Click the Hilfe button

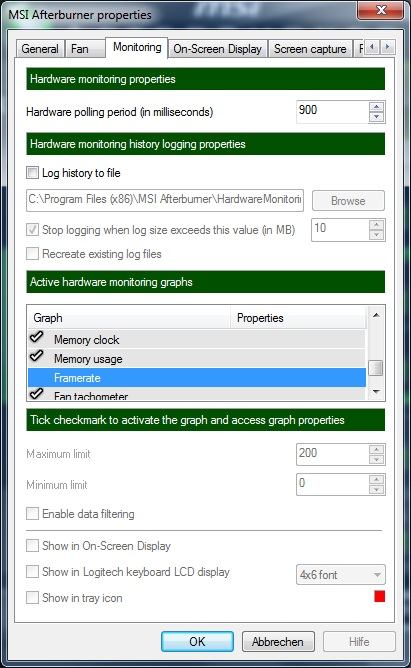[359, 641]
